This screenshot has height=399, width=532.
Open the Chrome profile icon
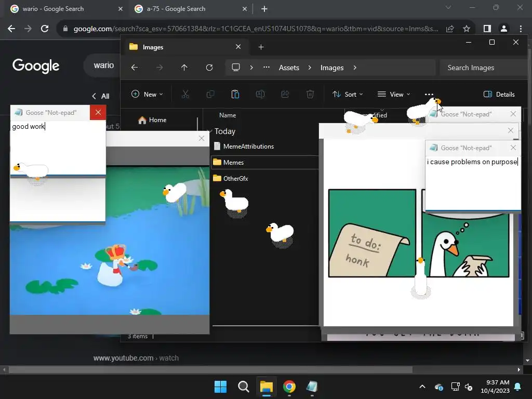504,29
